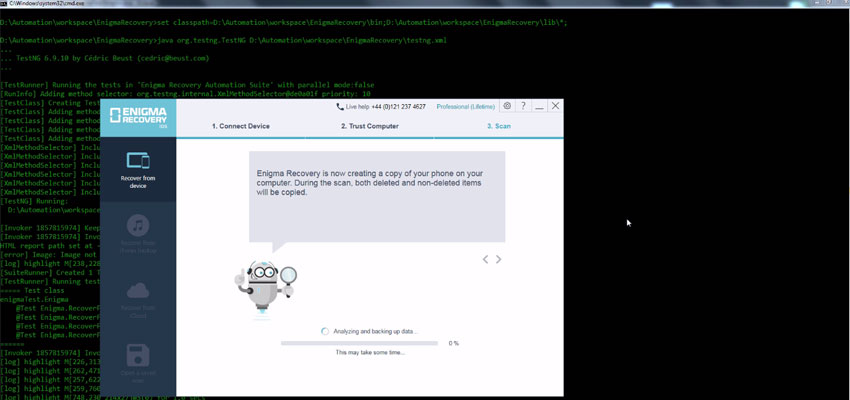Show previous tip with left chevron
Screen dimensions: 850x400
tap(485, 259)
